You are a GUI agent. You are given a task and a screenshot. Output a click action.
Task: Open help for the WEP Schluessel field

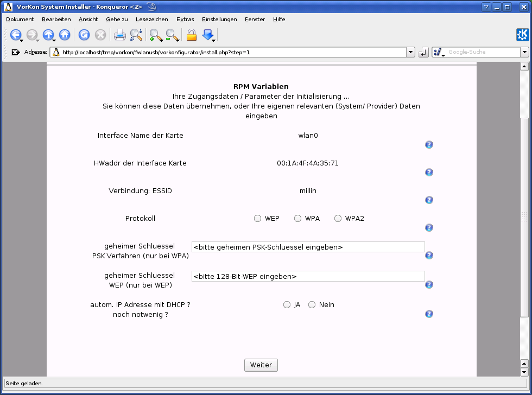click(x=429, y=284)
